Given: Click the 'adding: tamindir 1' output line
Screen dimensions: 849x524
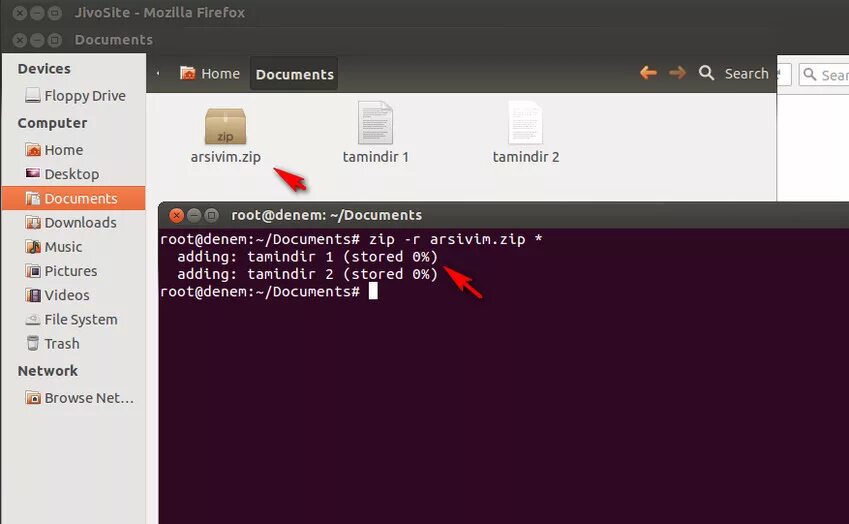Looking at the screenshot, I should coord(307,257).
